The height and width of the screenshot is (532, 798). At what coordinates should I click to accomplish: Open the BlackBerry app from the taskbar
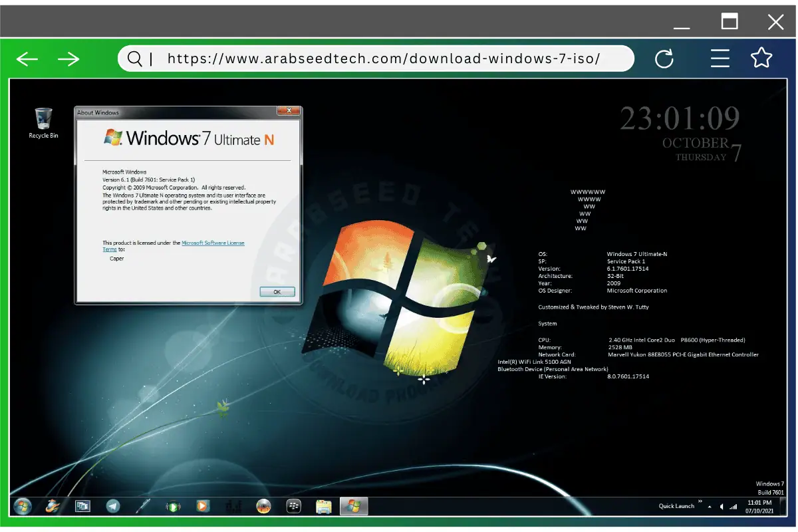[x=294, y=506]
